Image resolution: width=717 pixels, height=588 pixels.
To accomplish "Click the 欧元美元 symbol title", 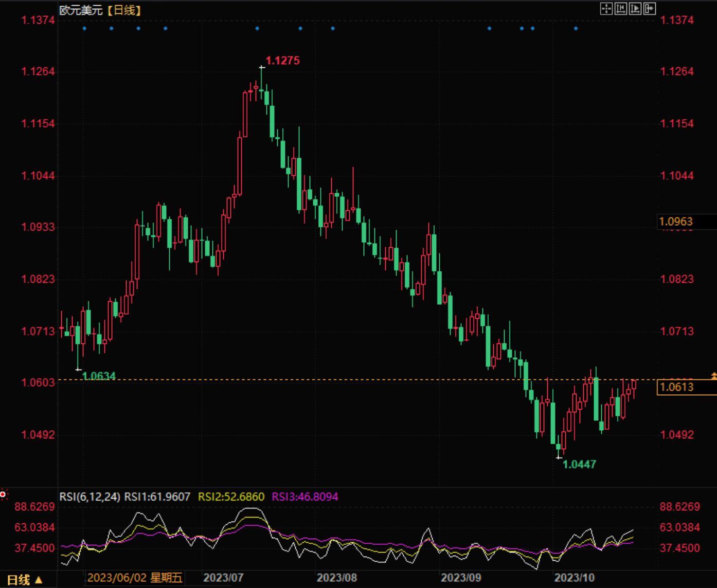I will 81,10.
